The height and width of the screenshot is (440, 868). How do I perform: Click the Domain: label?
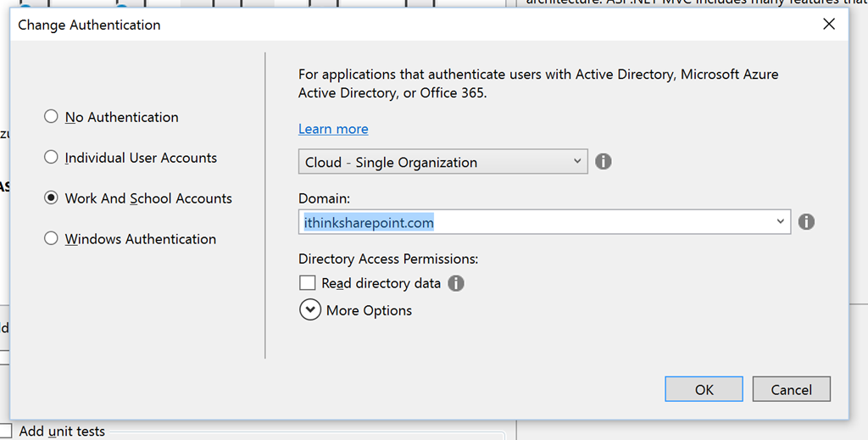pos(324,198)
